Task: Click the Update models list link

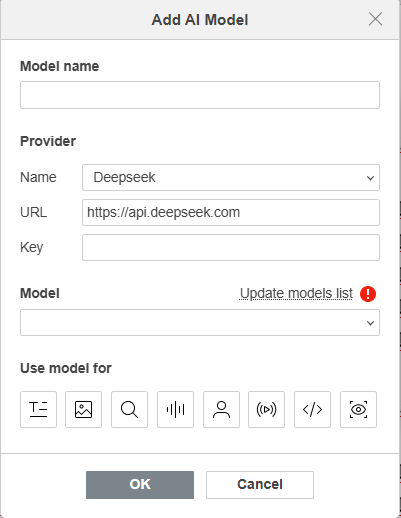Action: (296, 294)
